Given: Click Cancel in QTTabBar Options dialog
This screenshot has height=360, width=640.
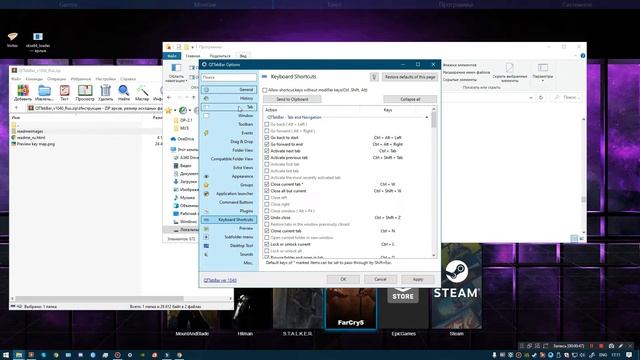Looking at the screenshot, I should click(x=380, y=279).
